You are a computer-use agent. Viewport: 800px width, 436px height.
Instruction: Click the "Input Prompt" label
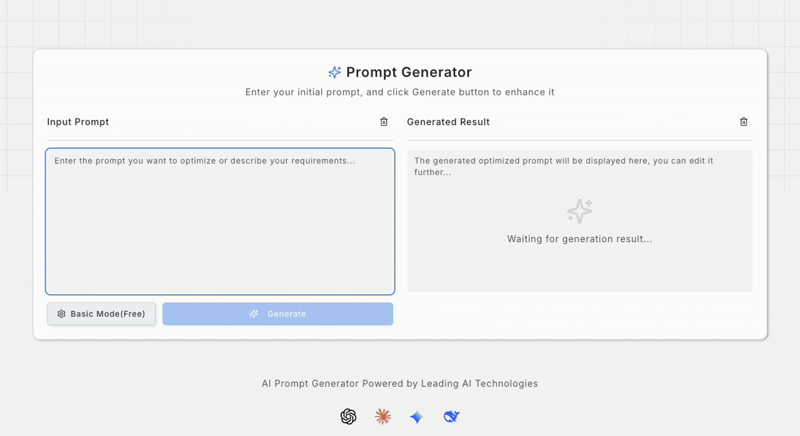[78, 122]
